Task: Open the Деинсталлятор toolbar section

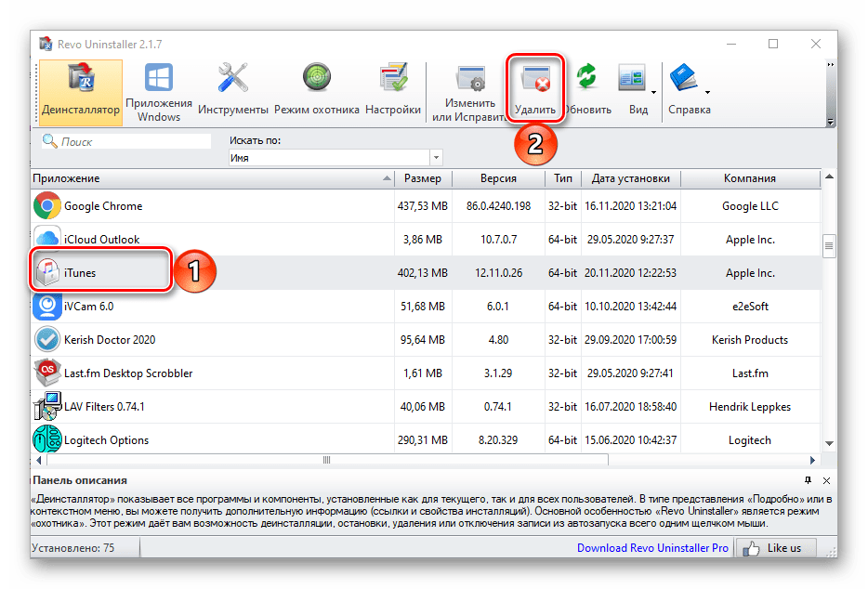Action: tap(81, 92)
